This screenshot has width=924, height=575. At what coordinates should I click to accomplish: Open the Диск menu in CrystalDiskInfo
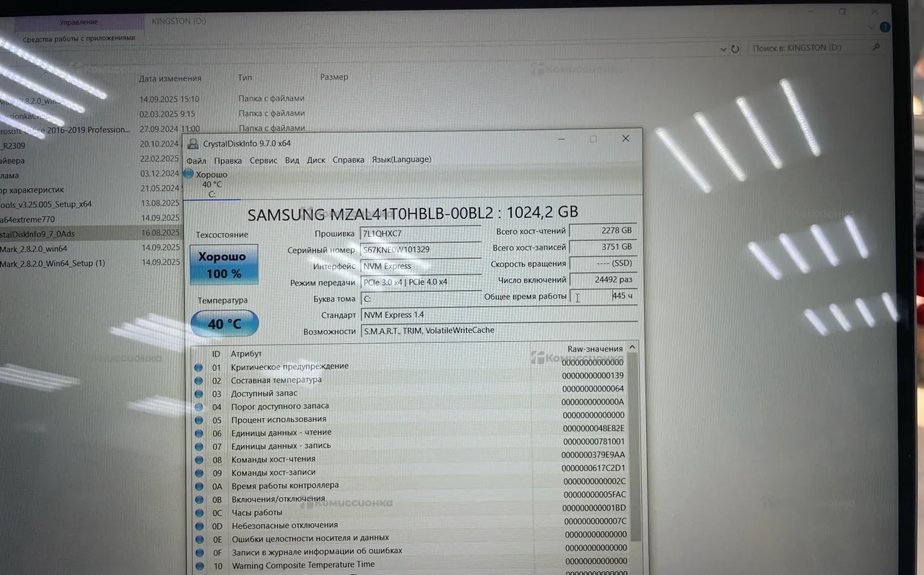(316, 160)
